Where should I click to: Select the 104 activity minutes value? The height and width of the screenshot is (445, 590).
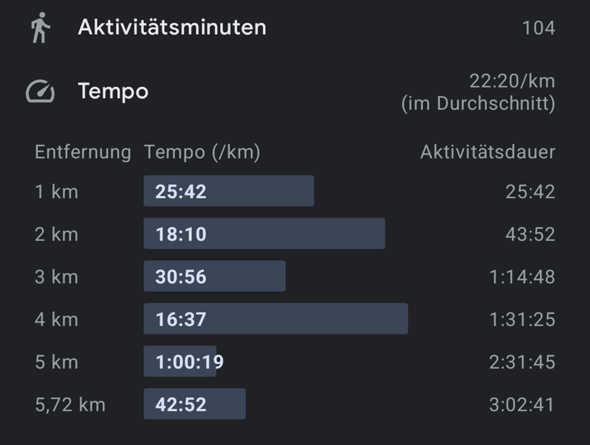[x=538, y=28]
